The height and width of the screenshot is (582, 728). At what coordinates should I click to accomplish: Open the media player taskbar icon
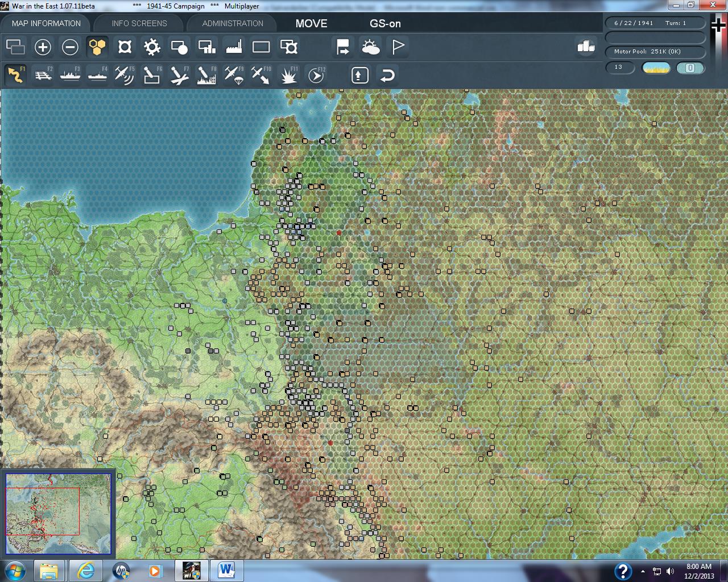(155, 571)
